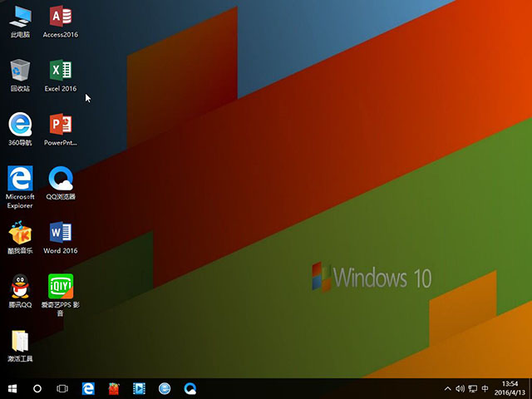The height and width of the screenshot is (399, 532).
Task: Toggle the 中 input method indicator
Action: [485, 388]
